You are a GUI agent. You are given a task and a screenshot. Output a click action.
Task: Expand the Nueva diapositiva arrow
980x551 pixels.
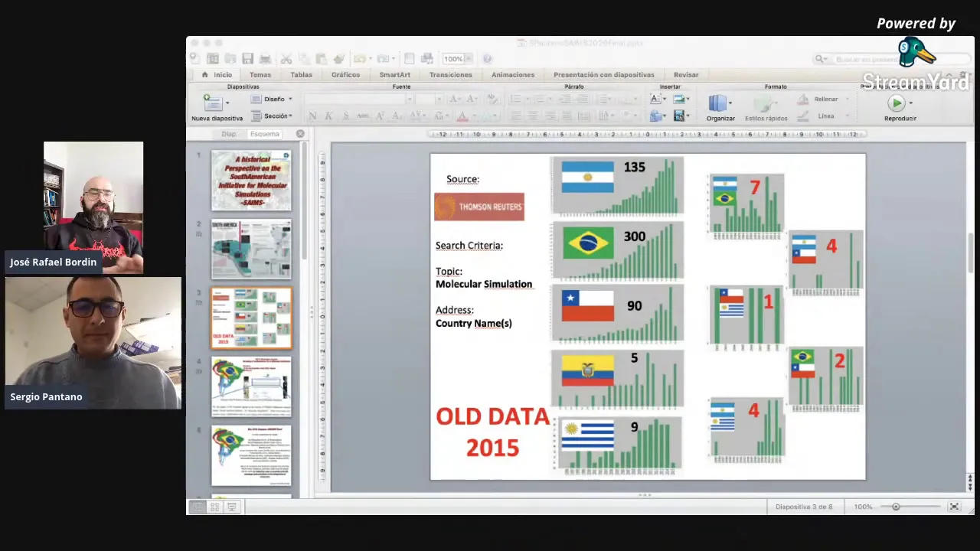[227, 103]
